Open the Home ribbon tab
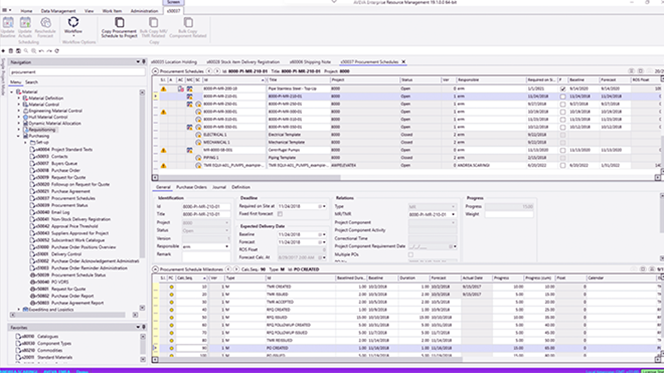The width and height of the screenshot is (664, 373). click(26, 11)
